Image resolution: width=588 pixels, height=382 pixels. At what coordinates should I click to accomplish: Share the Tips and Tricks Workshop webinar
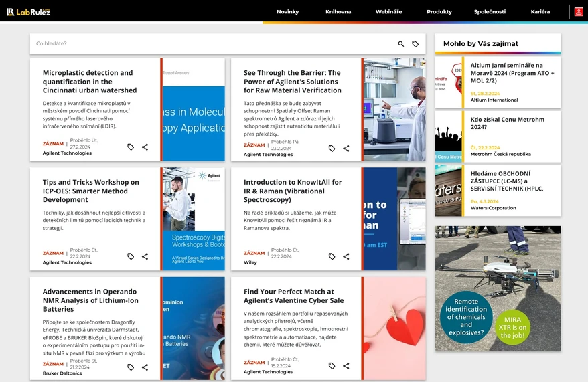145,256
